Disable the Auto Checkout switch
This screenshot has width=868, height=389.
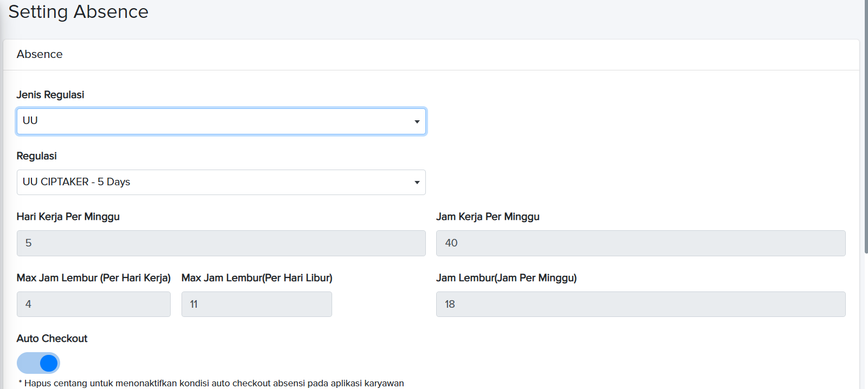[x=38, y=363]
